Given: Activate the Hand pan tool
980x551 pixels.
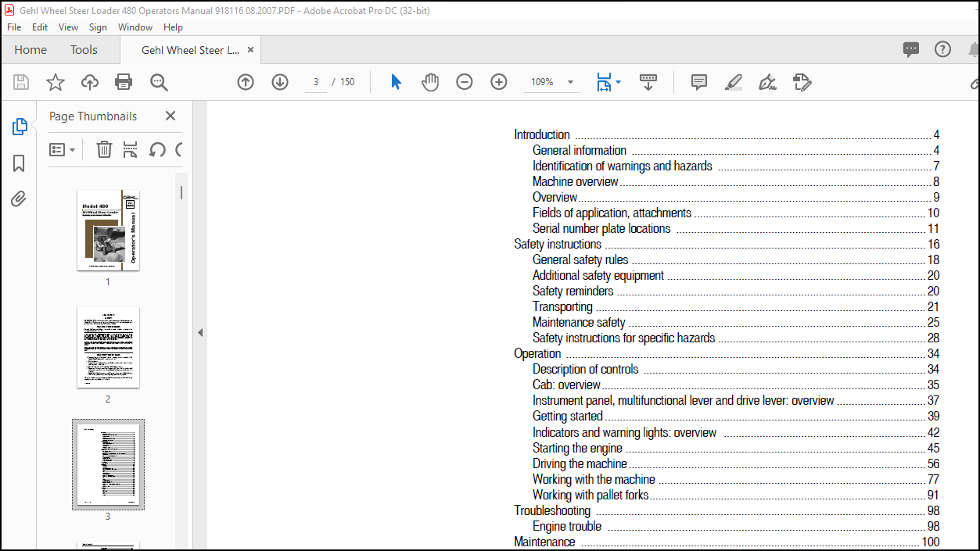Looking at the screenshot, I should coord(430,82).
